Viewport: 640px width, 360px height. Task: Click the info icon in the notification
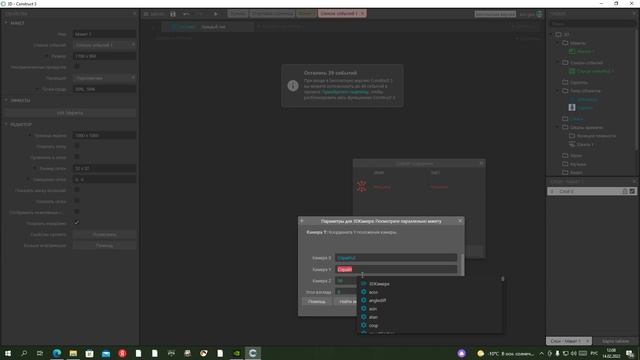coord(293,85)
